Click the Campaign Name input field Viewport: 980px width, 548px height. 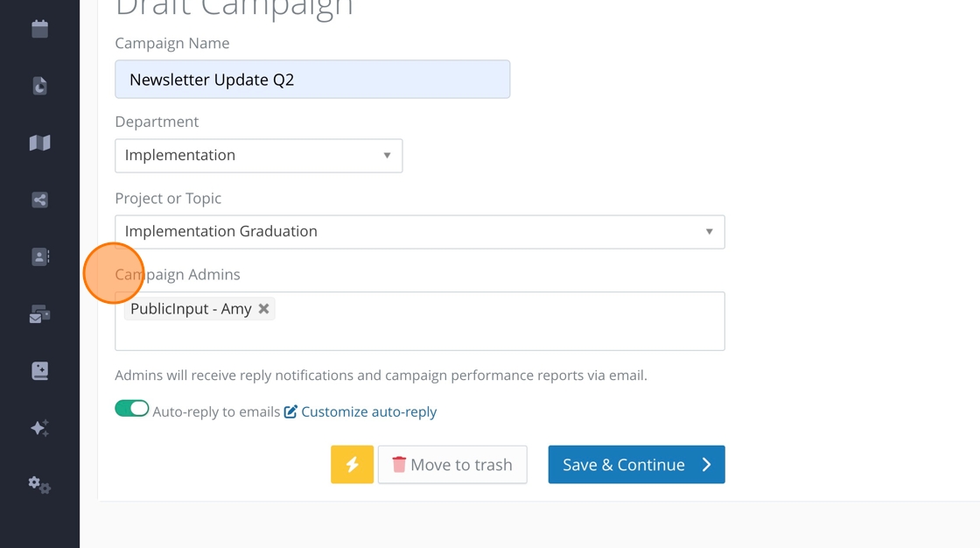[x=312, y=80]
